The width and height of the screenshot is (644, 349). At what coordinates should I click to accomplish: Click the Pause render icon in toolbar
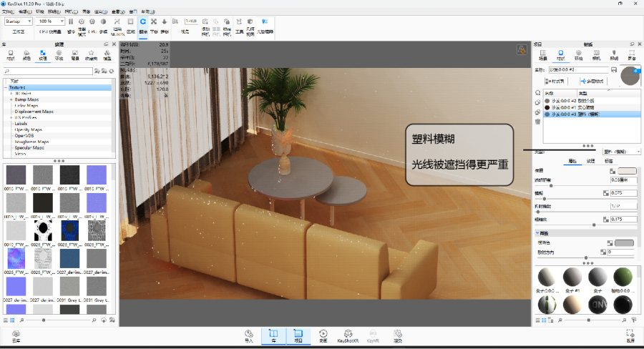(70, 22)
